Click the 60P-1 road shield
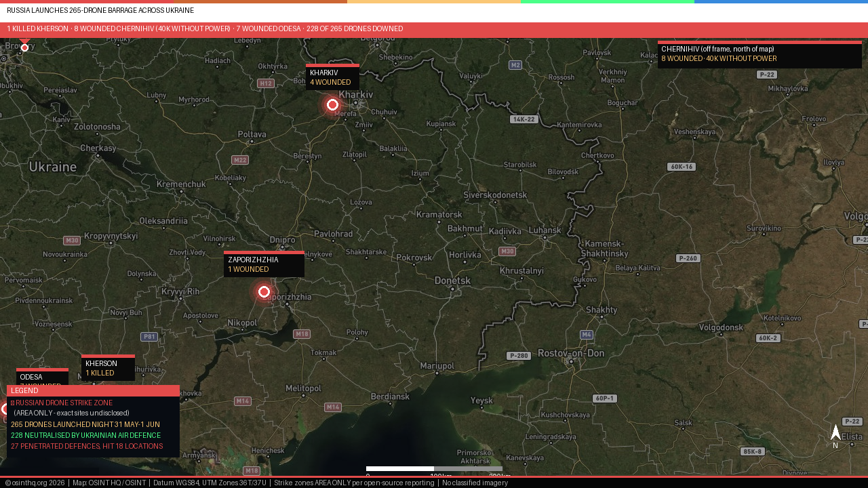The width and height of the screenshot is (868, 488). (605, 399)
